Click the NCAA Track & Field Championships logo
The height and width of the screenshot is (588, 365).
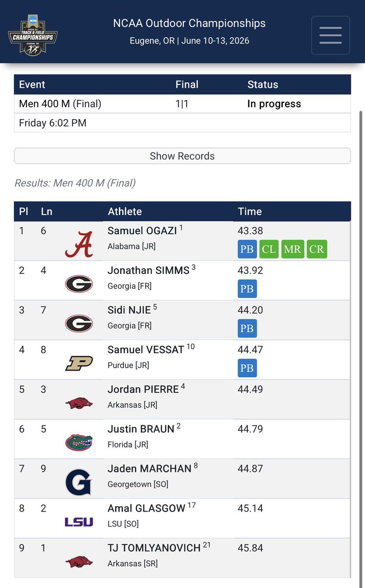point(33,35)
